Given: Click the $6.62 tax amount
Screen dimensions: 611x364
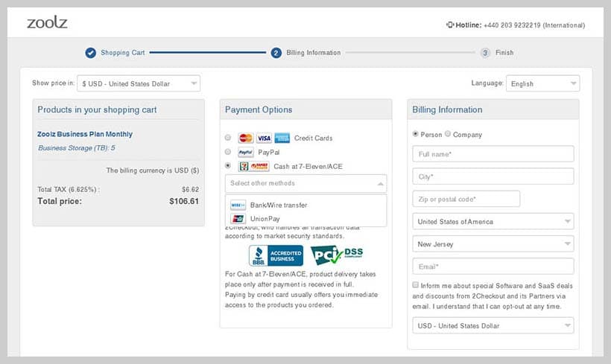Looking at the screenshot, I should click(190, 190).
